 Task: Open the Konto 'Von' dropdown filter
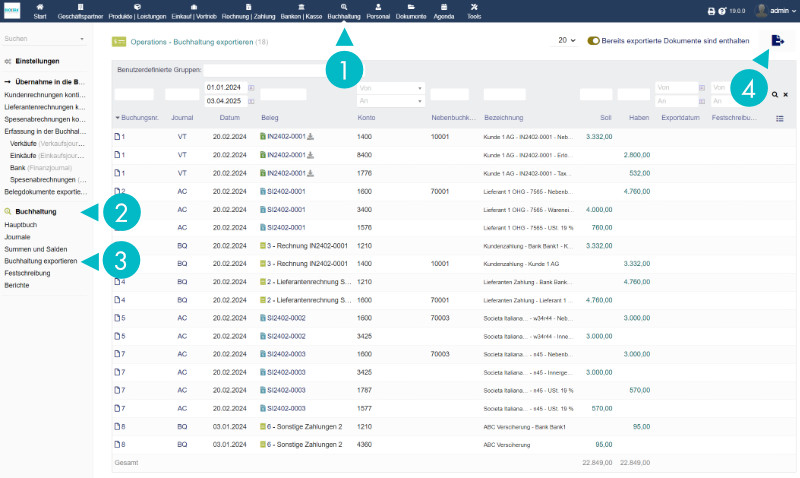(389, 88)
